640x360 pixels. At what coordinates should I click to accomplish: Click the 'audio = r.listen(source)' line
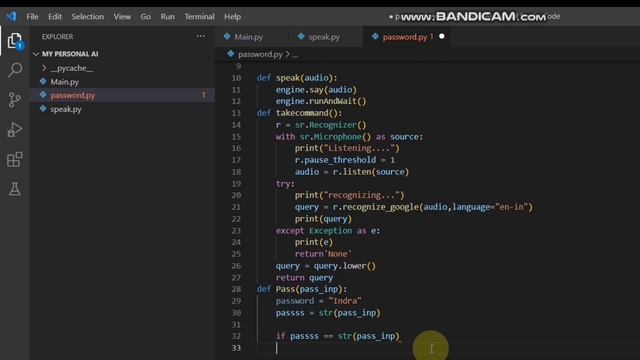pos(352,172)
